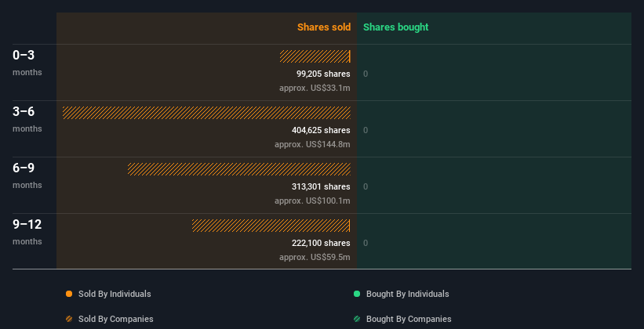The height and width of the screenshot is (329, 644).
Task: Click the 404,625 shares value
Action: coord(321,130)
